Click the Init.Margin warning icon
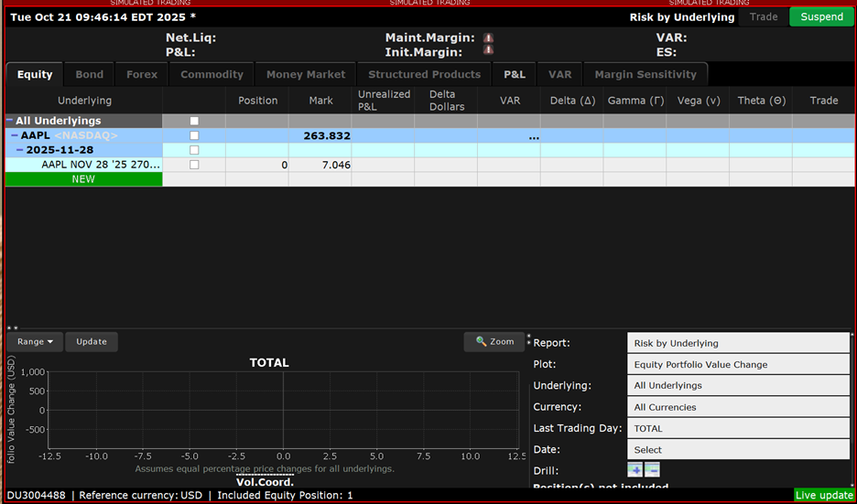This screenshot has height=504, width=857. (x=488, y=52)
